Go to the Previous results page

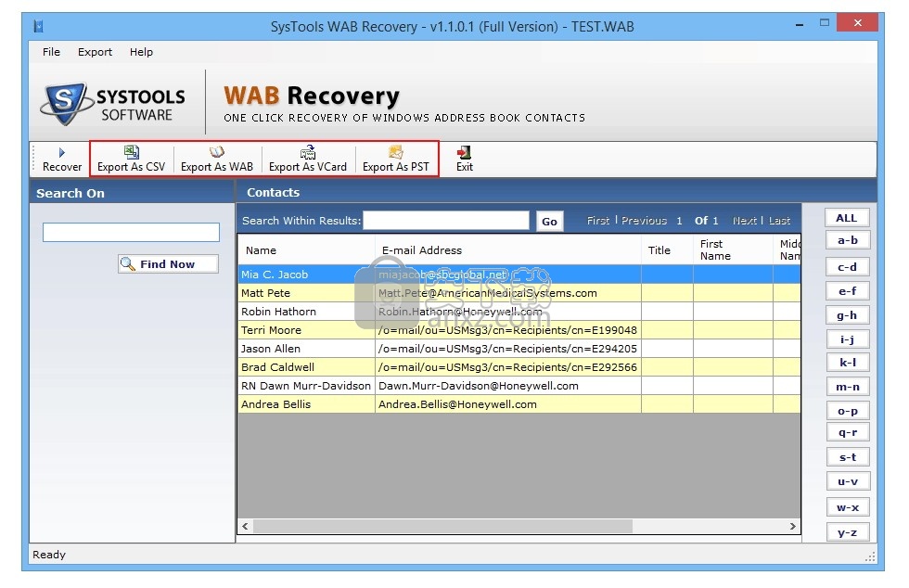644,221
